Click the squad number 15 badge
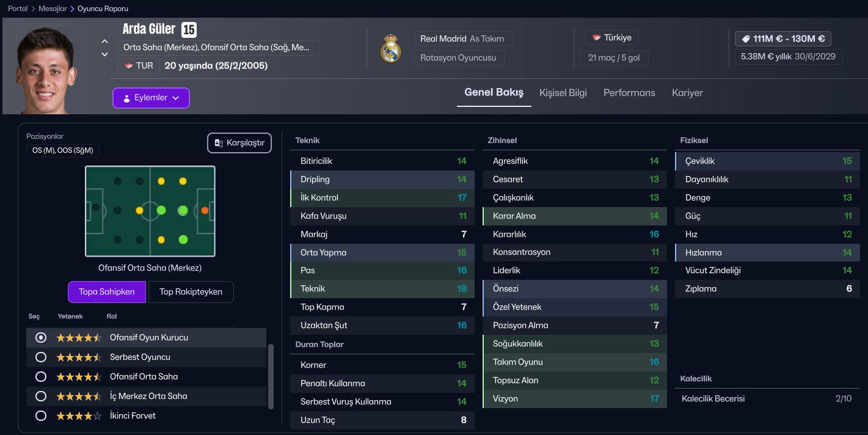868x435 pixels. tap(189, 29)
